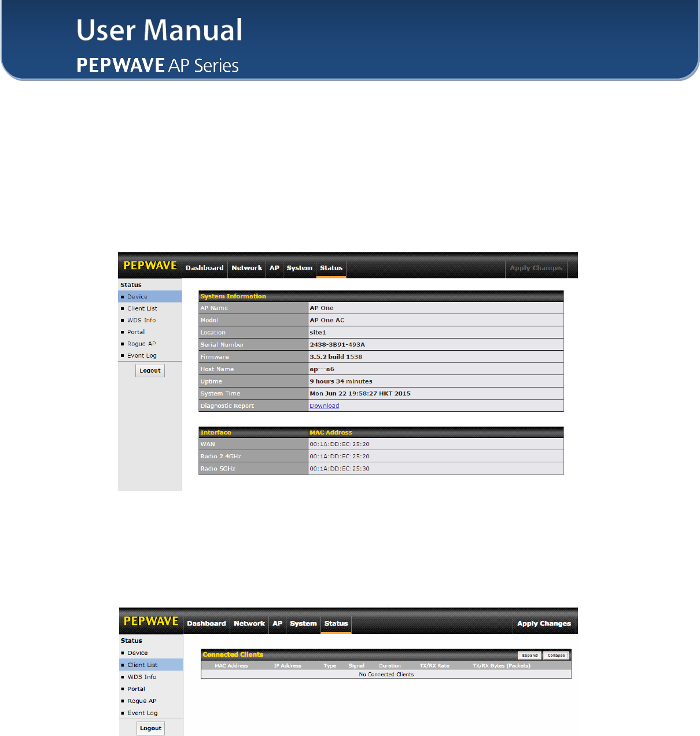The height and width of the screenshot is (736, 700).
Task: Select the Radio 5GHz MAC '00:1A:DD:EC:25:30'
Action: click(x=340, y=469)
